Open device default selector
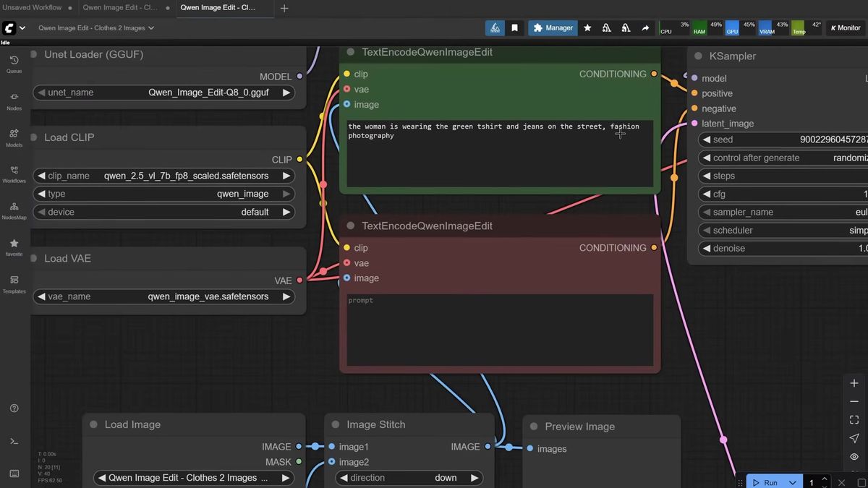 click(164, 212)
